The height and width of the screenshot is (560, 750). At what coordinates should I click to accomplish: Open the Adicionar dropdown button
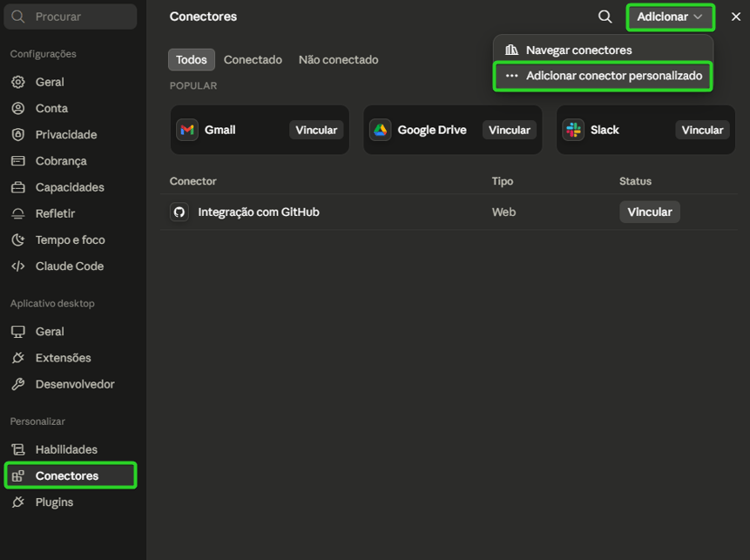[x=670, y=17]
